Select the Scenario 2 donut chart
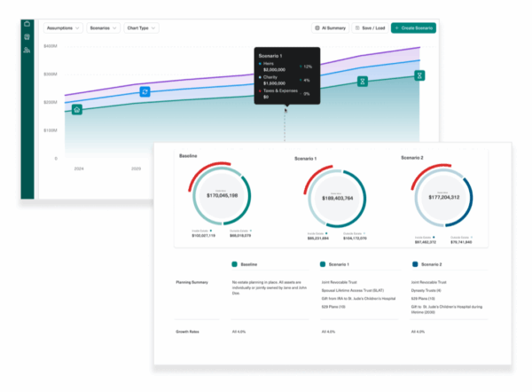Screen dimensions: 532x392 (x=443, y=198)
